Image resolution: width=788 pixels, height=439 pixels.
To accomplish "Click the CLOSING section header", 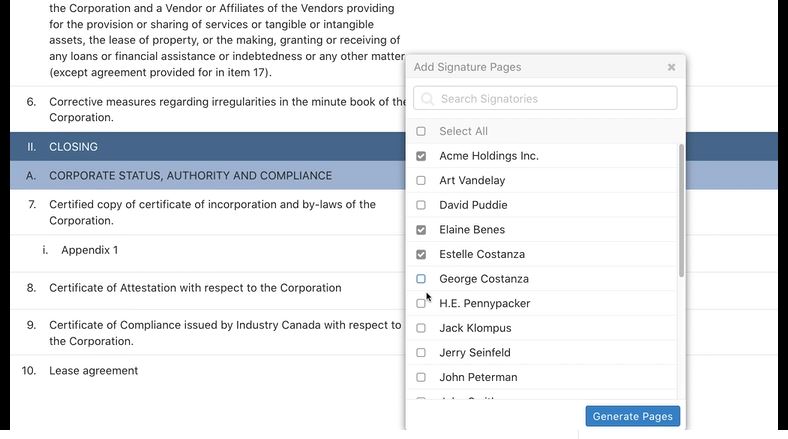I will (73, 146).
